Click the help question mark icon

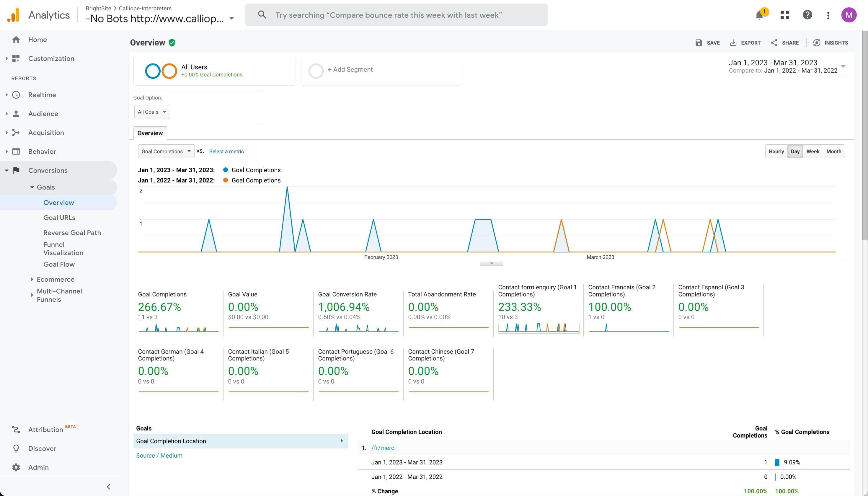click(807, 15)
